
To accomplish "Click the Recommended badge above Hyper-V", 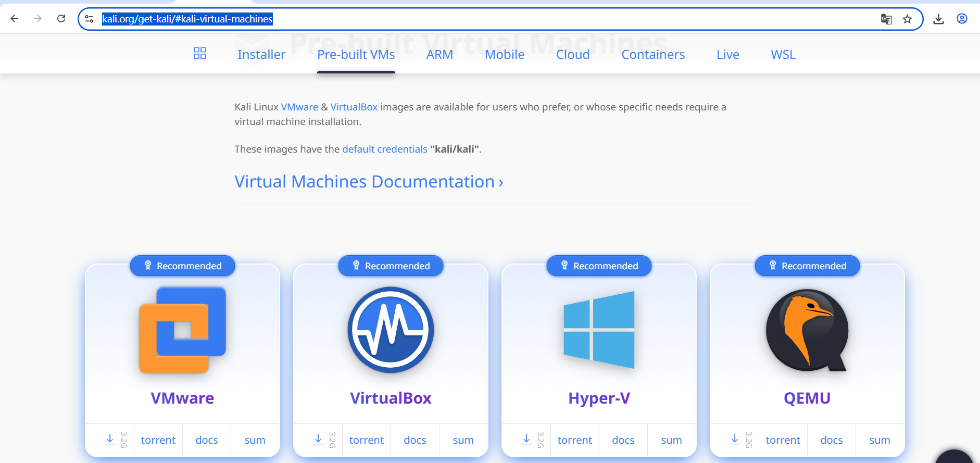I will (599, 266).
